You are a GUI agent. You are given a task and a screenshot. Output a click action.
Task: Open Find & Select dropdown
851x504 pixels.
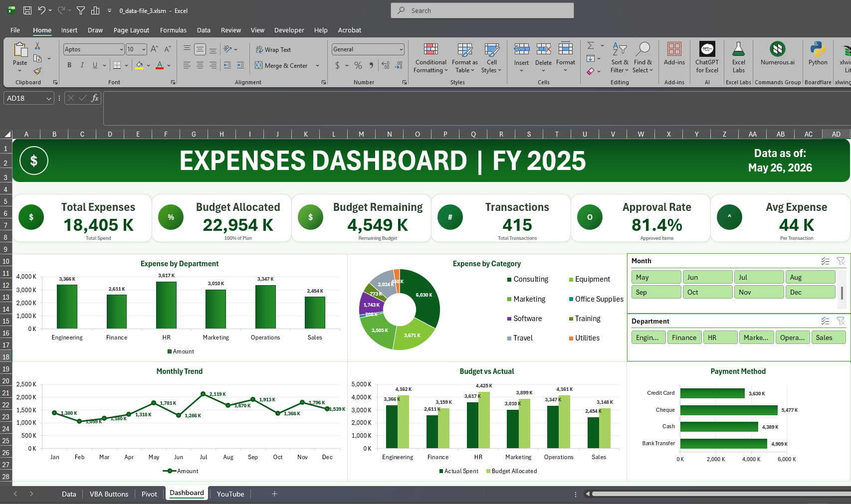click(642, 58)
